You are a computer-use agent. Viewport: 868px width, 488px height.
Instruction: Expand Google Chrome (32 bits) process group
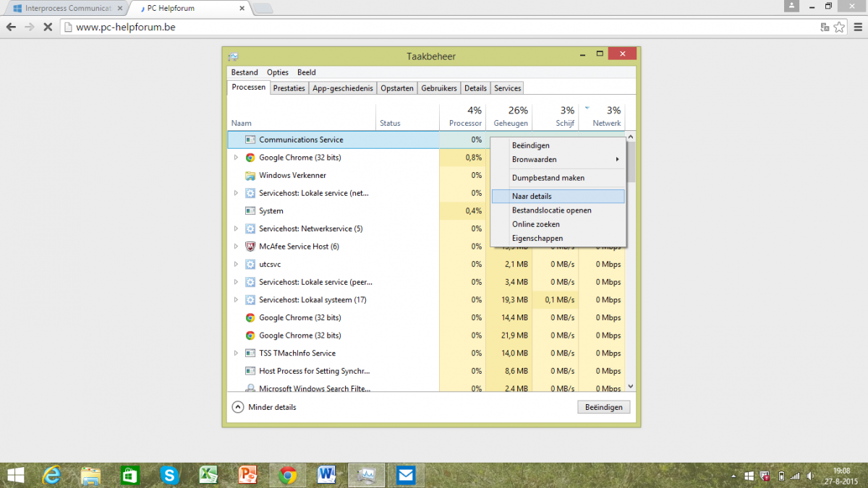[x=236, y=158]
